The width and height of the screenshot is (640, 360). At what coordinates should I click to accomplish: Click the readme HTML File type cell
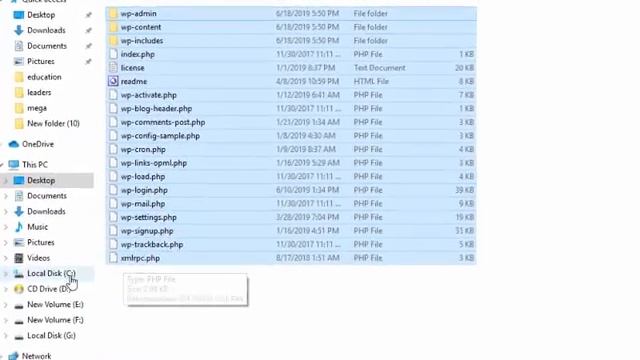click(x=371, y=81)
